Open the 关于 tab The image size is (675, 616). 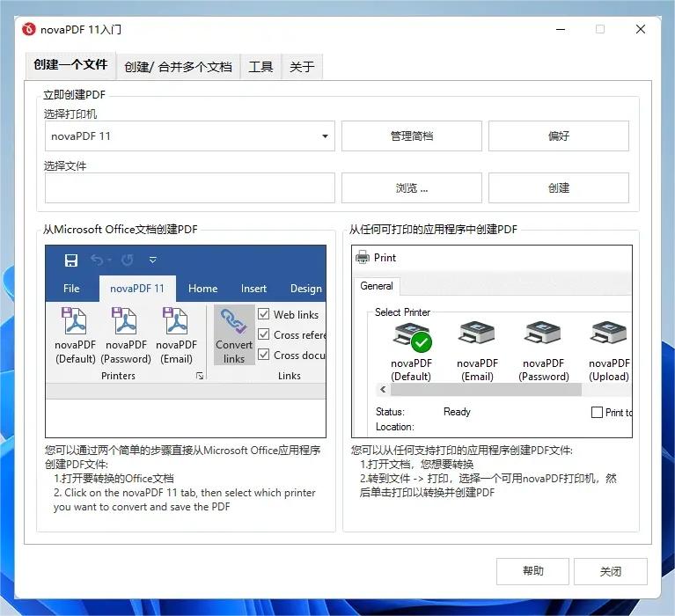pos(302,67)
